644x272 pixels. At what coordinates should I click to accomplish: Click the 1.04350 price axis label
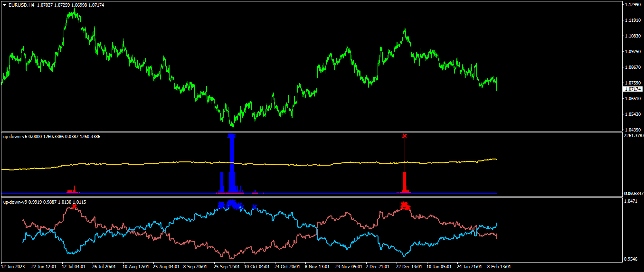point(634,130)
